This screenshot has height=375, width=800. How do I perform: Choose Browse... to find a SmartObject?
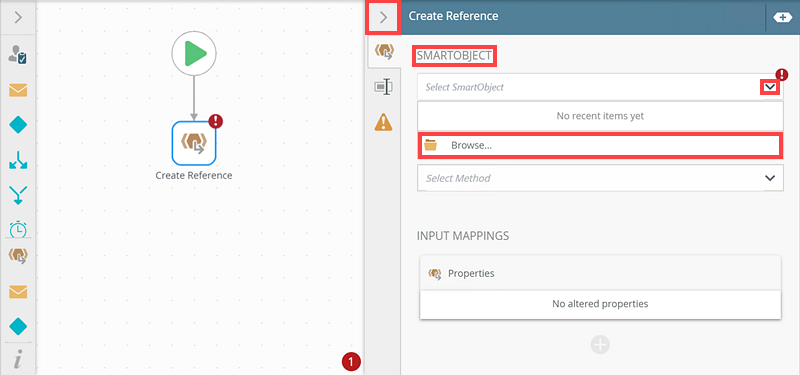[x=600, y=145]
